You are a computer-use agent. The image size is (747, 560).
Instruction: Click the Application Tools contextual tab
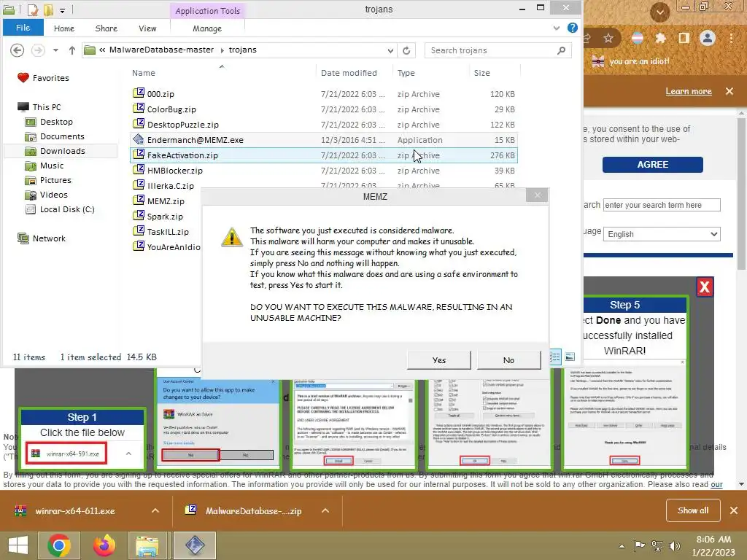tap(207, 11)
